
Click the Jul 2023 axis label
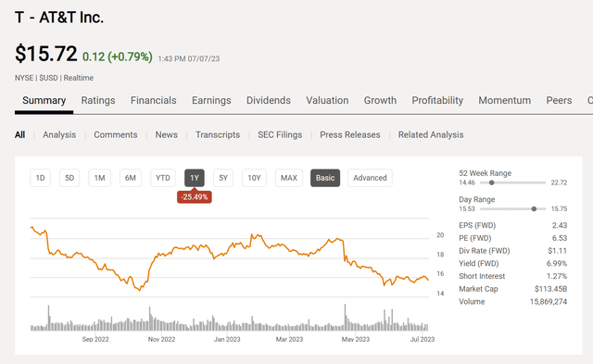423,339
